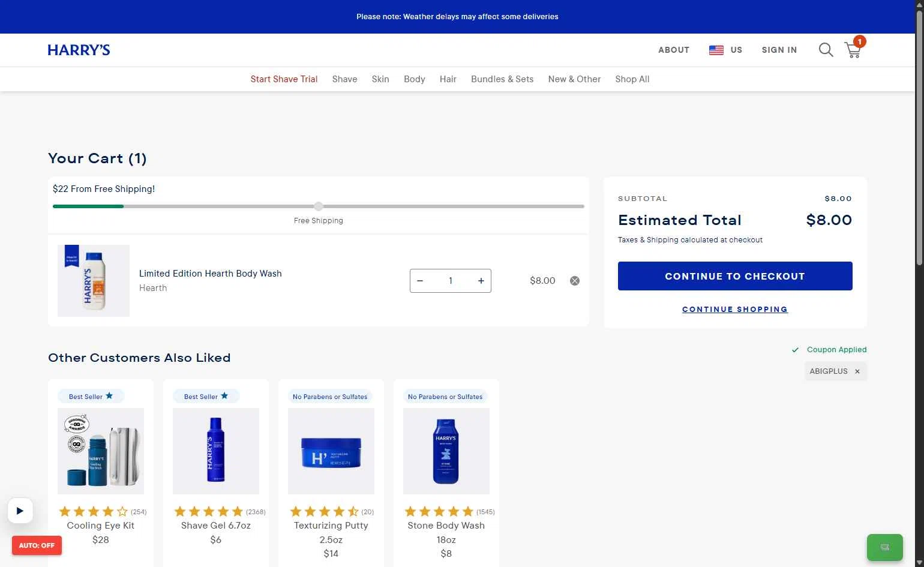
Task: Open the Shave menu
Action: (x=344, y=79)
